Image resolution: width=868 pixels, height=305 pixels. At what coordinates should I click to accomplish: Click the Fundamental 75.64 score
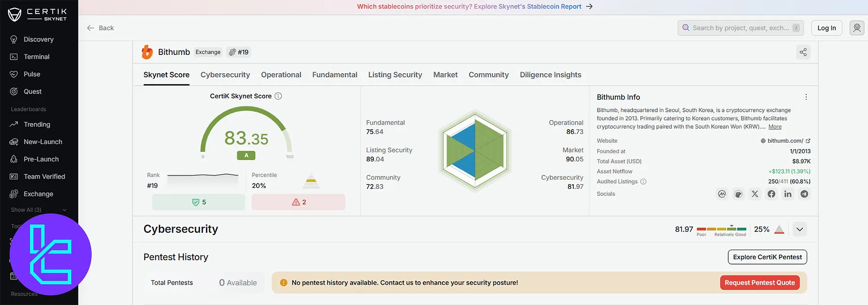[x=375, y=132]
